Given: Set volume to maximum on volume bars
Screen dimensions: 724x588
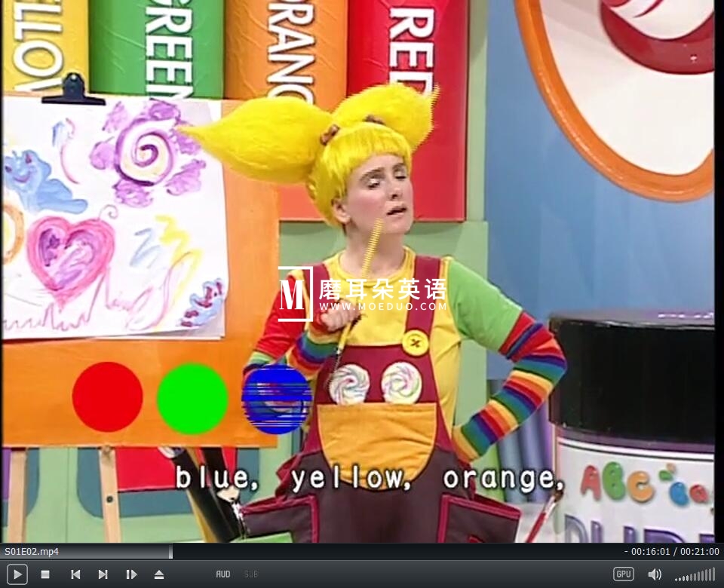Looking at the screenshot, I should coord(713,574).
